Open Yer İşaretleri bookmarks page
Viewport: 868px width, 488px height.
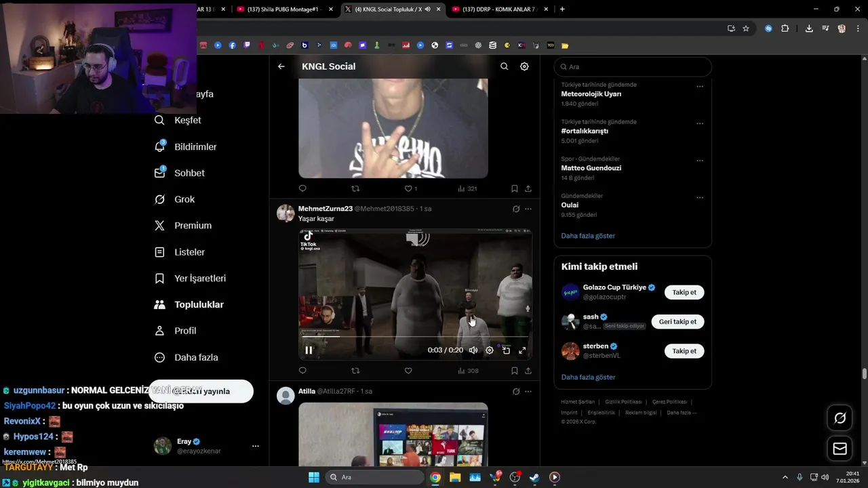coord(191,279)
